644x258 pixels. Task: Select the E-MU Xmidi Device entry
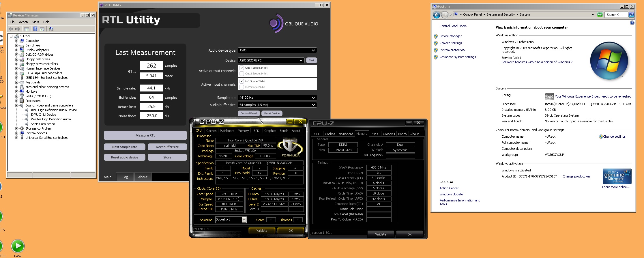[x=43, y=115]
